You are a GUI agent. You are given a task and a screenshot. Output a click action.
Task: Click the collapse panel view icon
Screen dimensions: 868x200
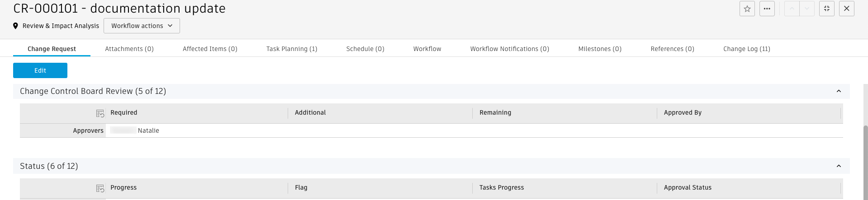(827, 9)
